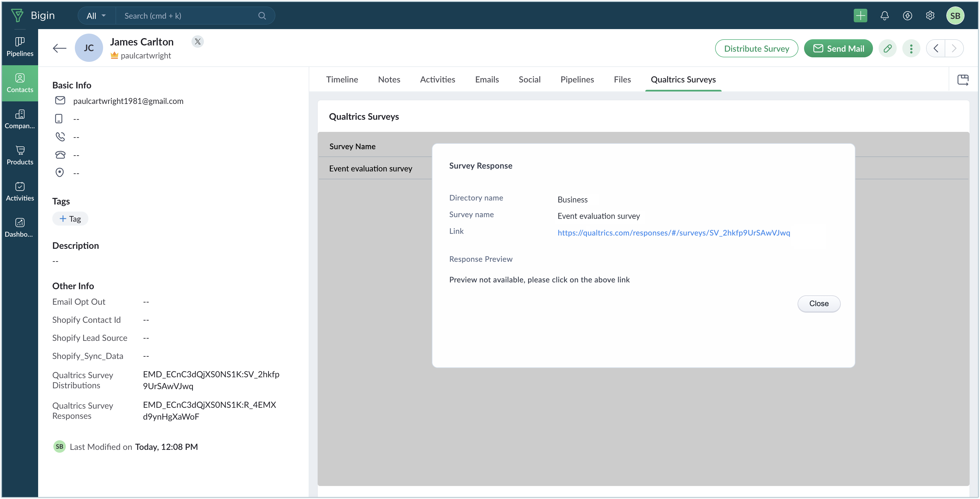
Task: Click the Distribute Survey button
Action: coord(756,48)
